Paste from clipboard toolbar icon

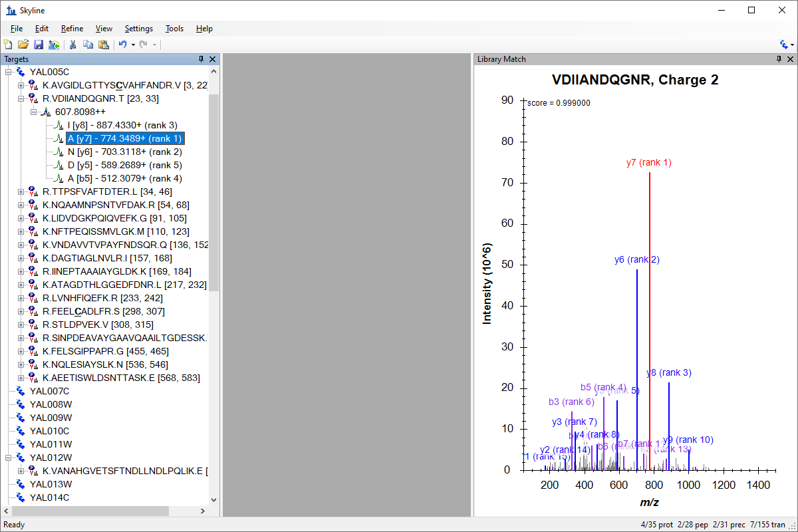pyautogui.click(x=103, y=45)
